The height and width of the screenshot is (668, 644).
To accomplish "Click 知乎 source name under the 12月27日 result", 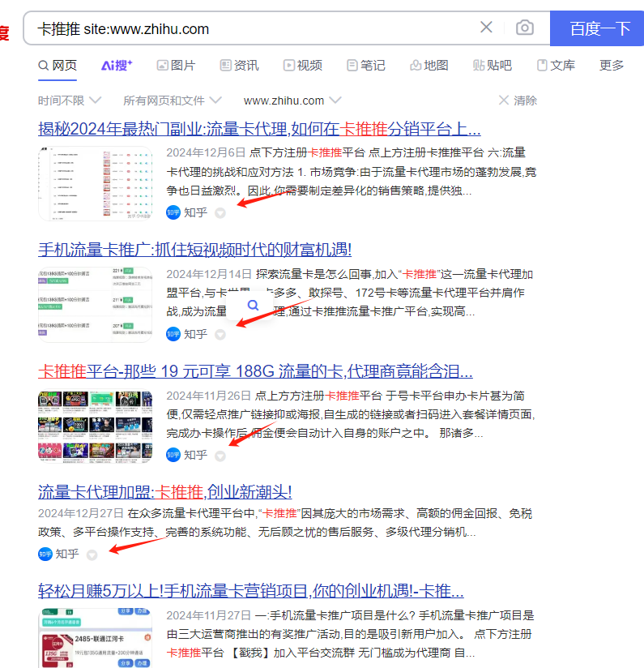I will click(x=67, y=554).
